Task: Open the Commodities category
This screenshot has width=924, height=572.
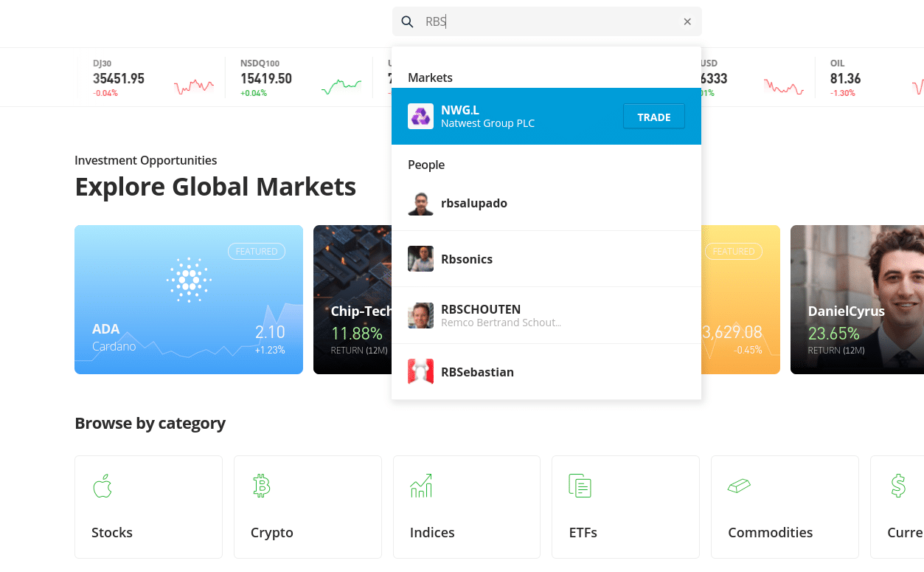Action: (785, 507)
